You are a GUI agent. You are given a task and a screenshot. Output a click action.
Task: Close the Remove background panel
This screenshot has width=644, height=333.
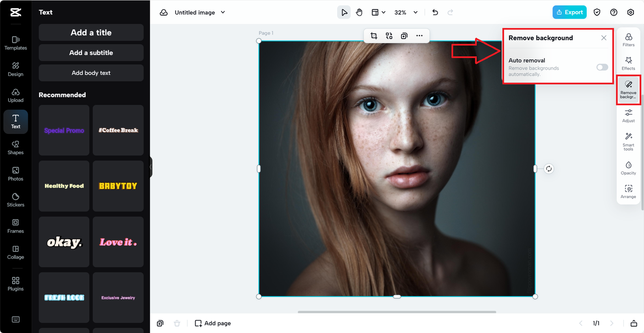point(604,38)
